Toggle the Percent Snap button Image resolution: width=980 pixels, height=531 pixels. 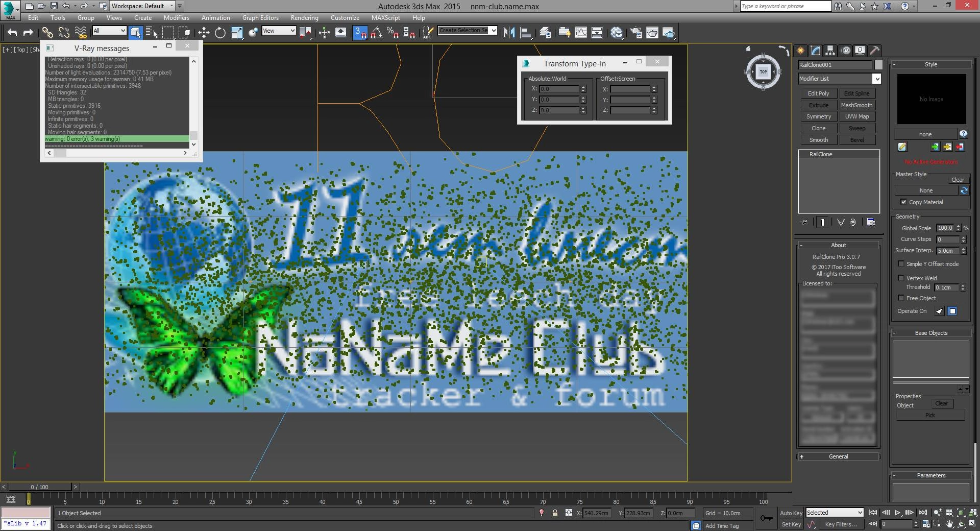393,33
